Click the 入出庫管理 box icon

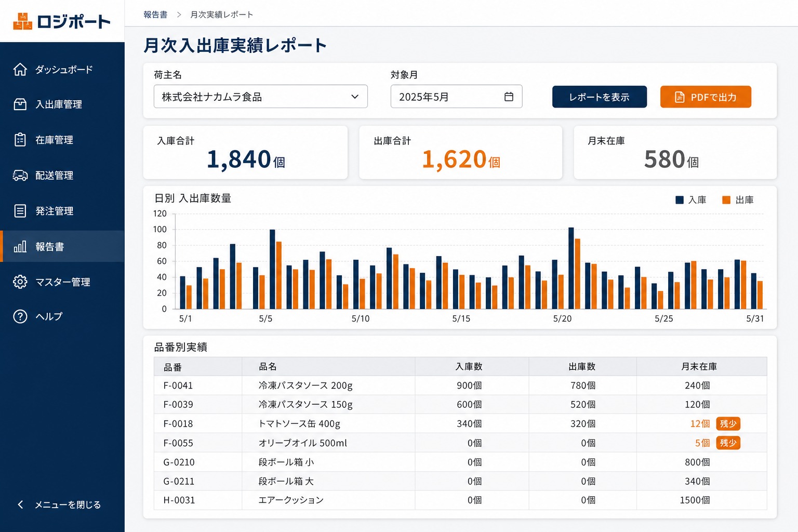click(20, 104)
